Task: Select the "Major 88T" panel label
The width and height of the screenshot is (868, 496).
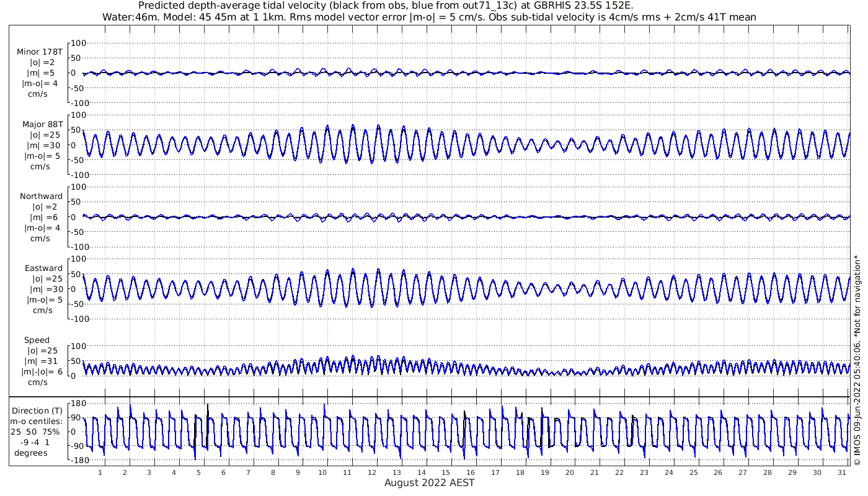Action: (42, 125)
